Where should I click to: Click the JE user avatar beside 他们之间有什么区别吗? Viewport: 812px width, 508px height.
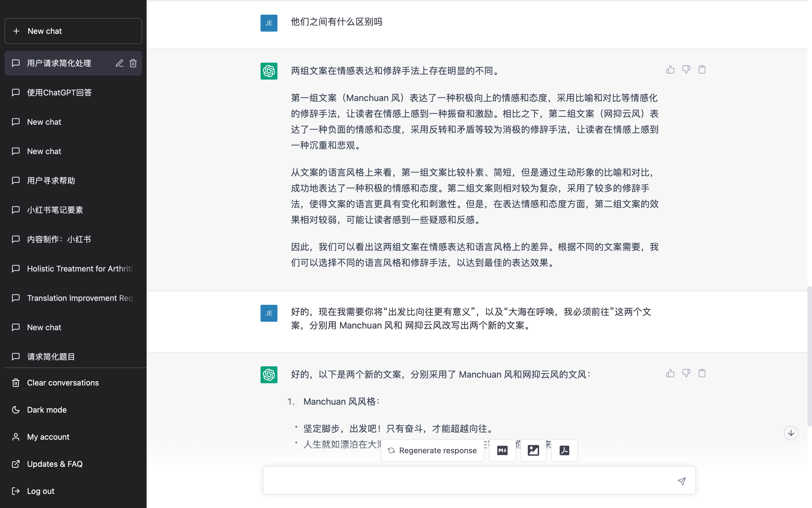(269, 23)
